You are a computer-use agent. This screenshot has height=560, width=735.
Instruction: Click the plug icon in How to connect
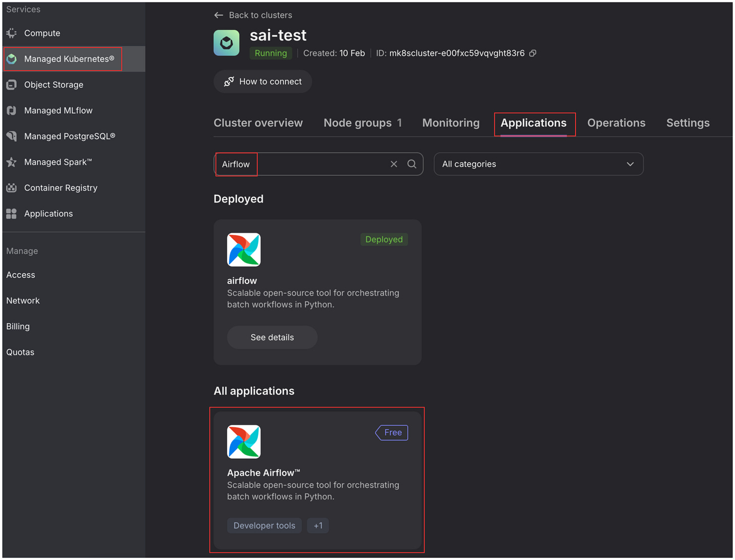[x=229, y=81]
